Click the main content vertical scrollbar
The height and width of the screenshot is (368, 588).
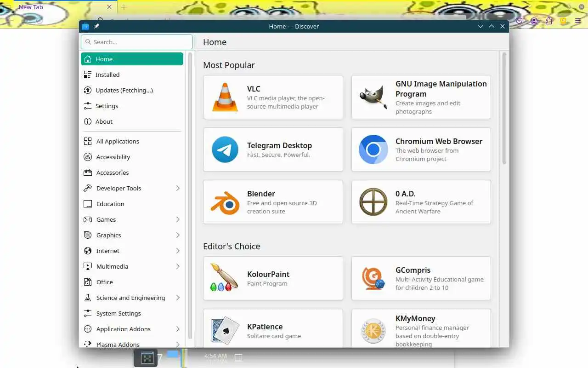[x=504, y=109]
